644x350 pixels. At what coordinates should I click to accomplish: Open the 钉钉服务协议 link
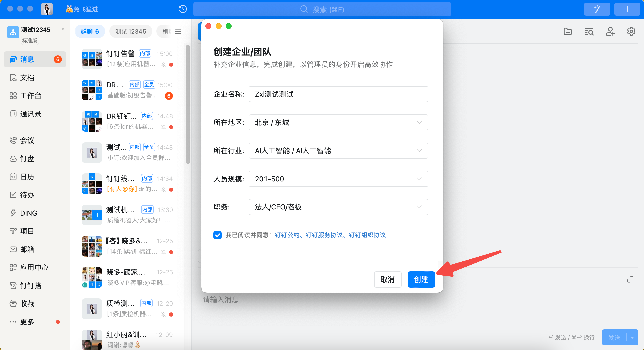(324, 235)
